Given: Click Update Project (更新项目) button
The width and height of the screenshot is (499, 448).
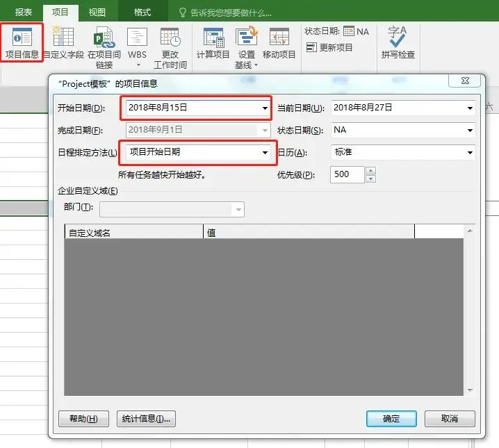Looking at the screenshot, I should click(329, 47).
